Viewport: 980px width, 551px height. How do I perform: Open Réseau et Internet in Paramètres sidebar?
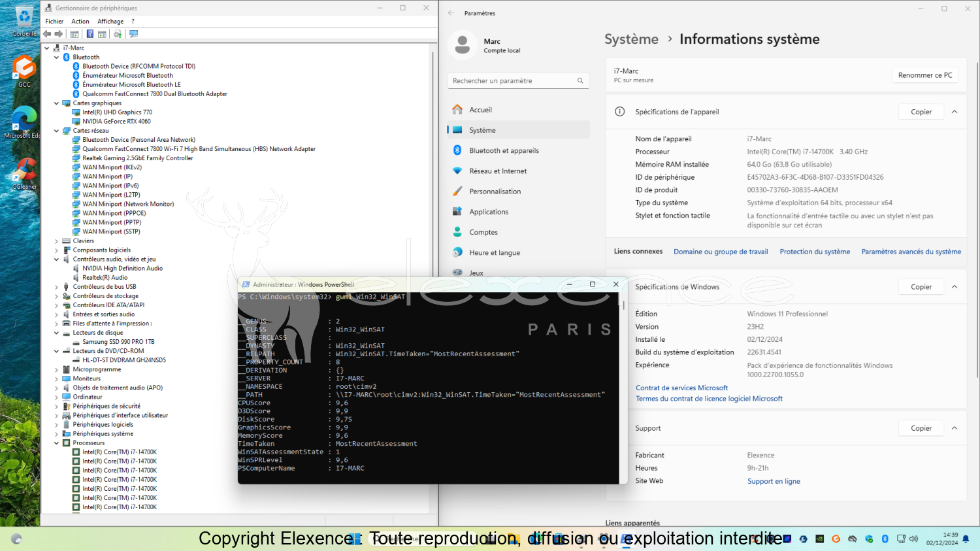[x=518, y=171]
